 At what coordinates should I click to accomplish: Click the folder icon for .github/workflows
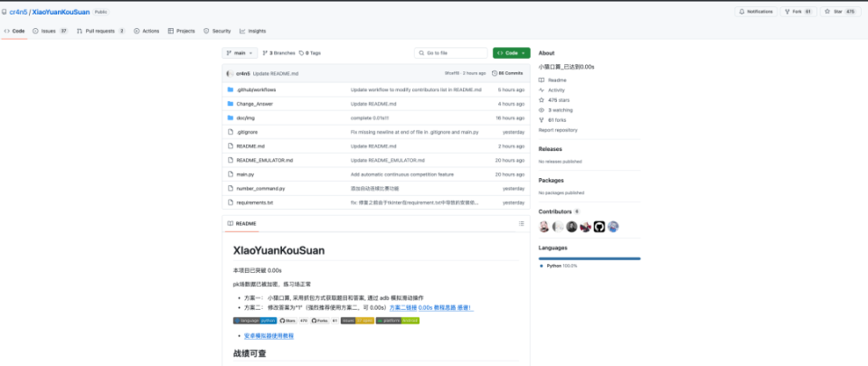231,89
